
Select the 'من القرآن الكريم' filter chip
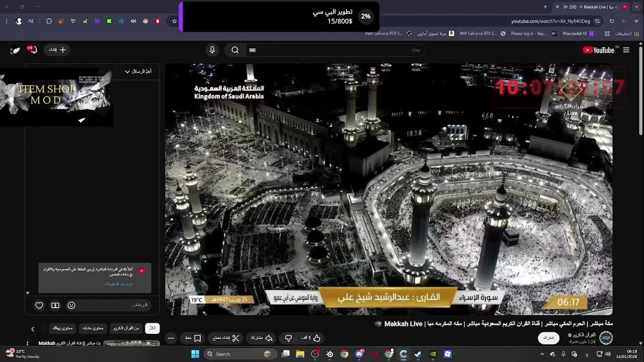click(x=126, y=328)
